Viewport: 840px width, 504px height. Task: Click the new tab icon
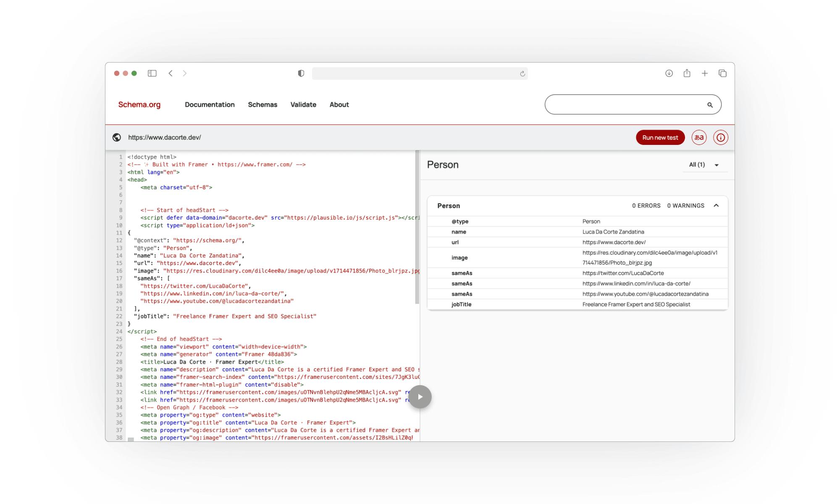(704, 73)
